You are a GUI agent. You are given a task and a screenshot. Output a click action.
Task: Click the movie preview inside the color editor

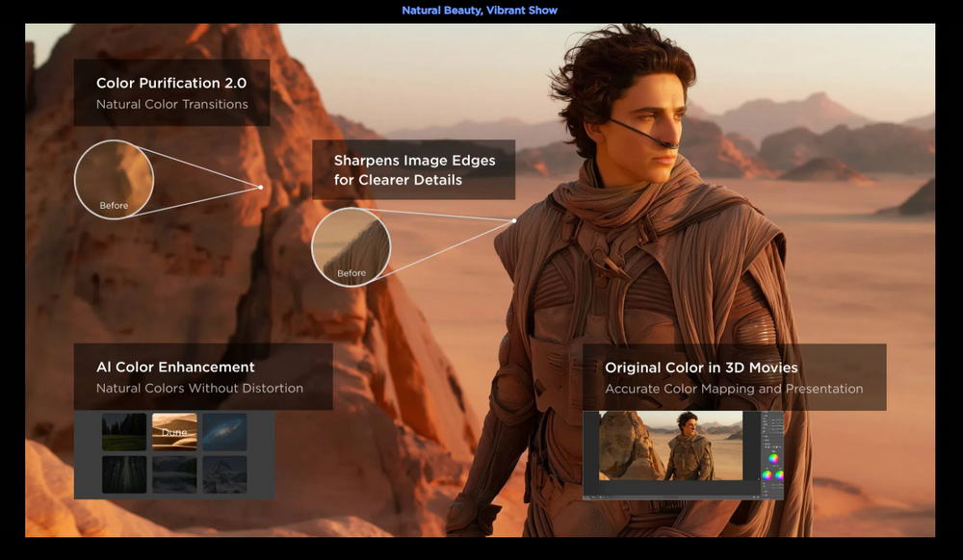click(x=670, y=445)
